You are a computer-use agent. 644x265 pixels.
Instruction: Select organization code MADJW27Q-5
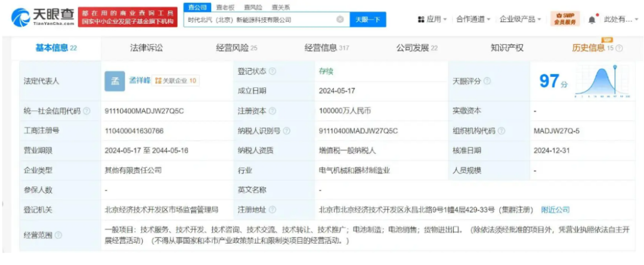[x=556, y=131]
